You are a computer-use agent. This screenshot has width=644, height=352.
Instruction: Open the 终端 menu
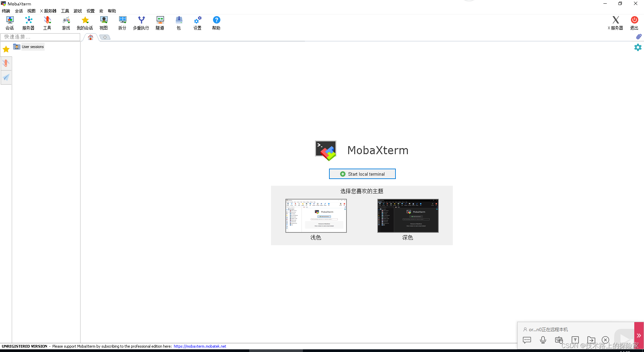(6, 11)
